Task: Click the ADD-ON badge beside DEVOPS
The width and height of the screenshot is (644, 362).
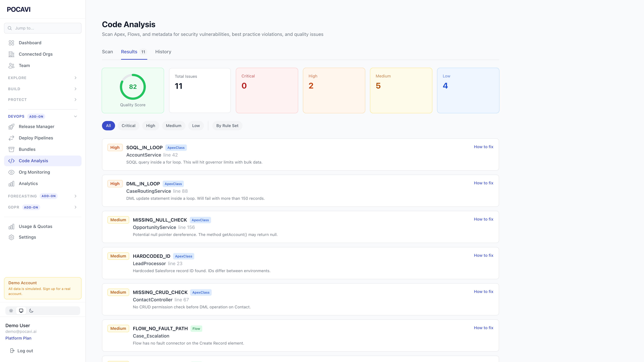Action: click(36, 117)
